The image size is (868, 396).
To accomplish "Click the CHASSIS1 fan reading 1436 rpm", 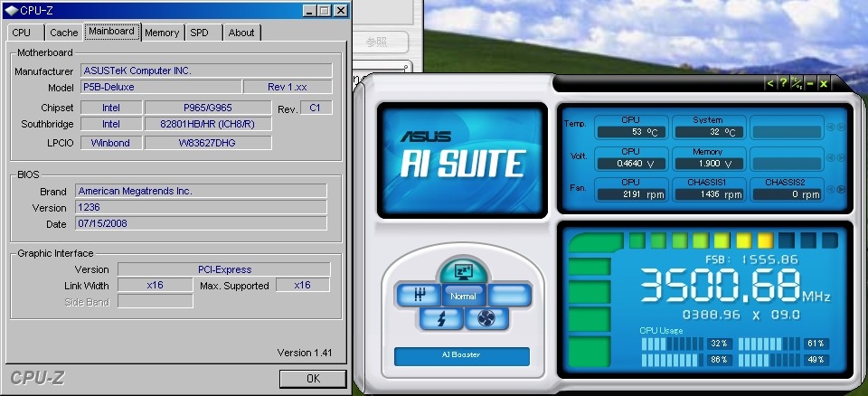I will click(709, 193).
